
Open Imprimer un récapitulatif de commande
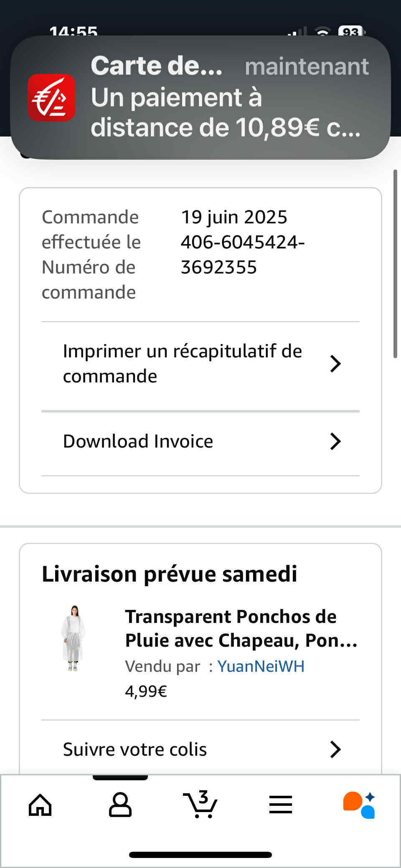[200, 364]
